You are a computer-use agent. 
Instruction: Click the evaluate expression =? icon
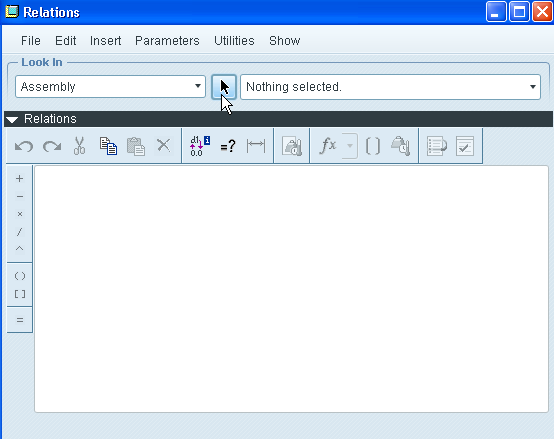coord(228,146)
